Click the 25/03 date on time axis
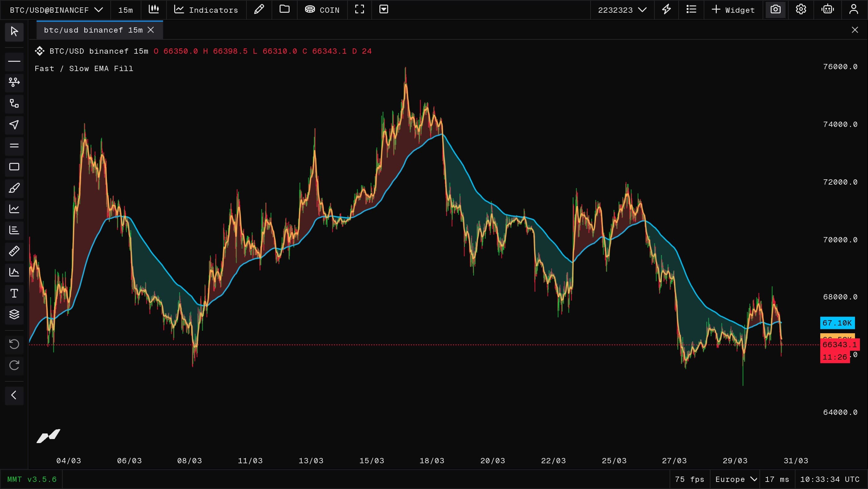Image resolution: width=868 pixels, height=489 pixels. click(x=614, y=461)
